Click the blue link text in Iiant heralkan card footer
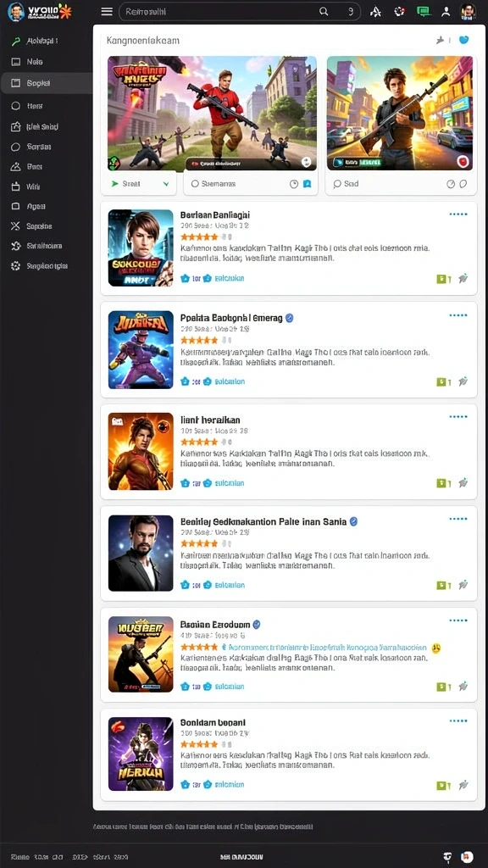This screenshot has height=868, width=488. click(229, 483)
